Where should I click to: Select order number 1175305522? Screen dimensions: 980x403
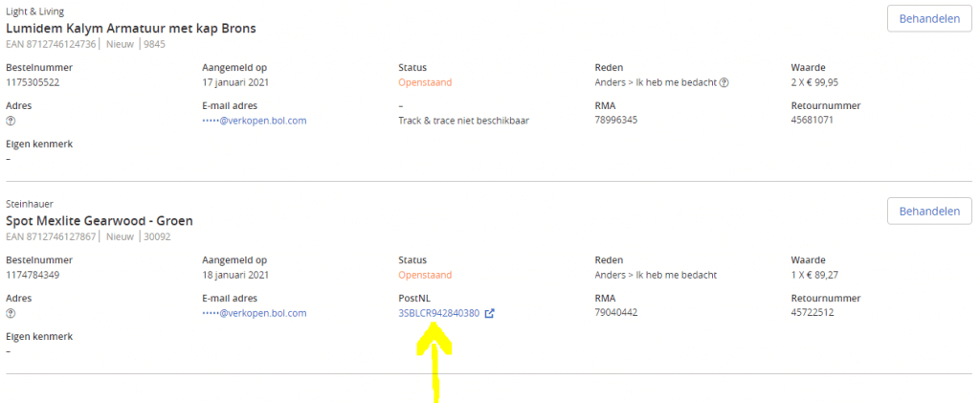pos(33,82)
